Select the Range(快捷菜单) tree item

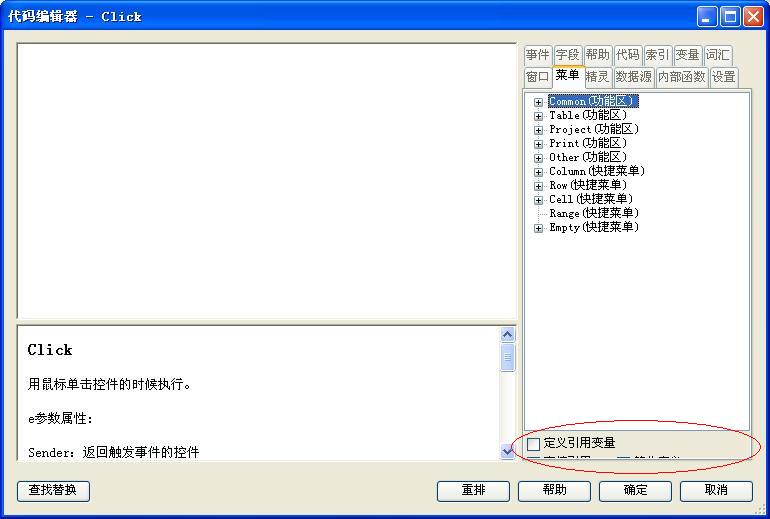[593, 213]
